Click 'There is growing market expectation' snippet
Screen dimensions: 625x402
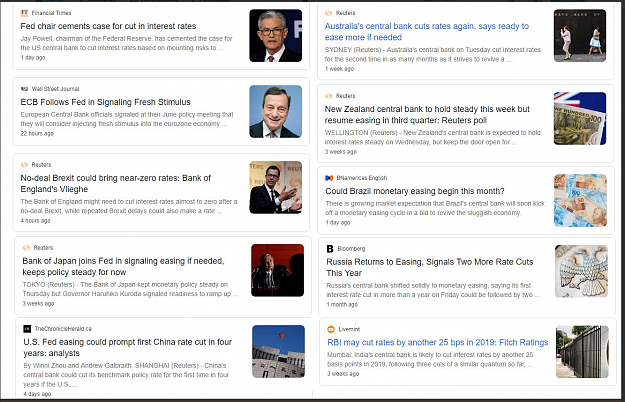coord(435,208)
